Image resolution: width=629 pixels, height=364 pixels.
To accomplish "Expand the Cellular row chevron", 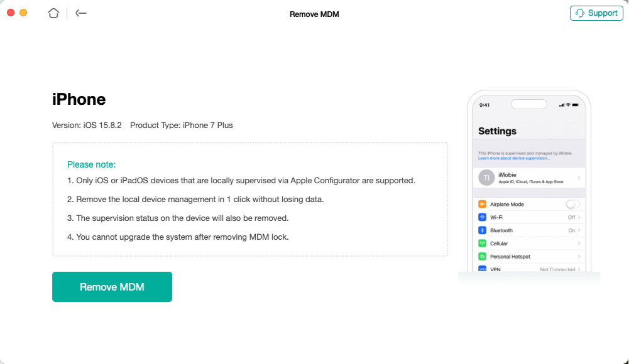I will point(579,244).
